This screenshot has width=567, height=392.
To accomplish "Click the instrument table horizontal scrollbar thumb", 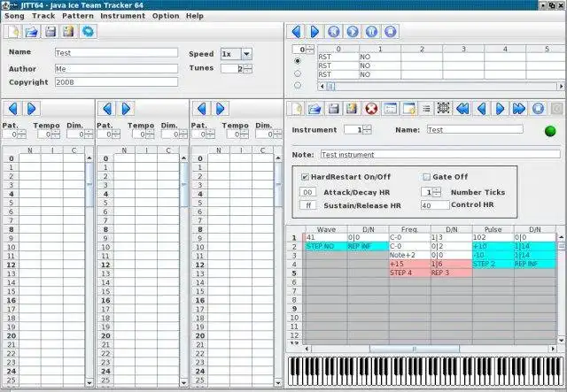I will 415,349.
